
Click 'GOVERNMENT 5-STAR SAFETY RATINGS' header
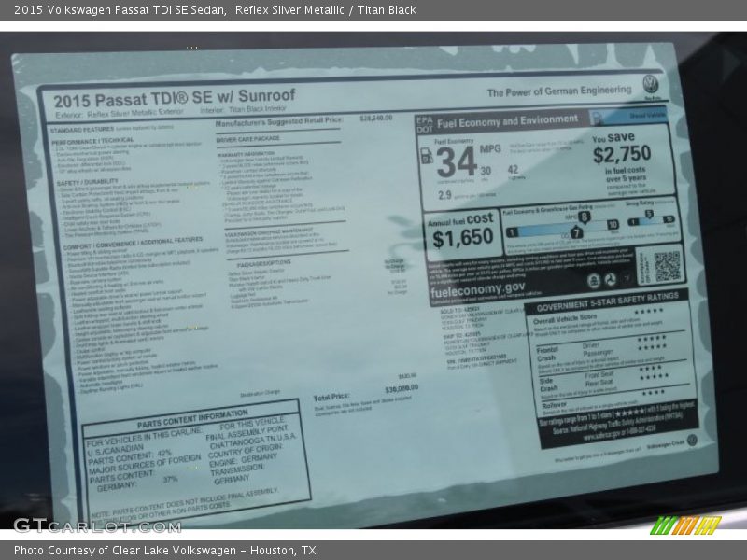[x=608, y=301]
